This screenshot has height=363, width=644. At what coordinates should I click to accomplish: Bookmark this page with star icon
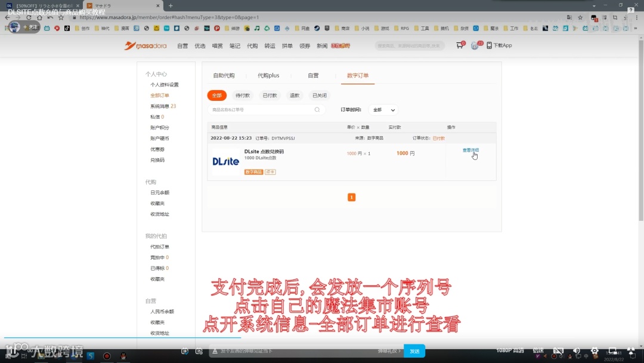(x=580, y=17)
